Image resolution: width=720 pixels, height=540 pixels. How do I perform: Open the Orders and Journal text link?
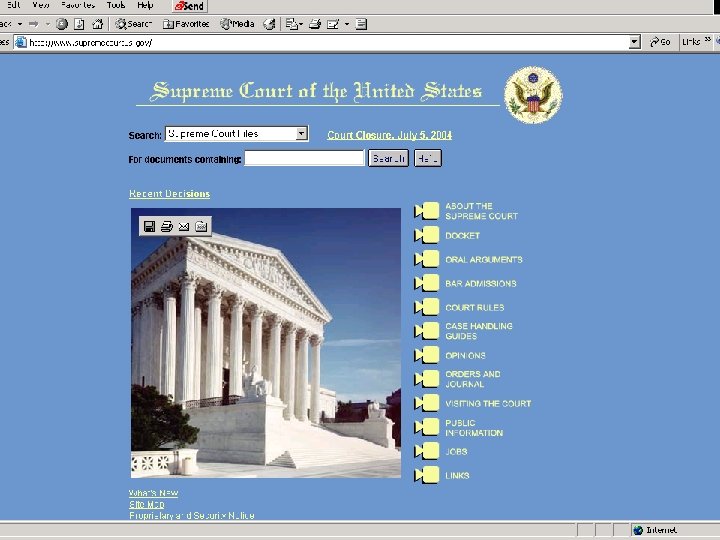pyautogui.click(x=473, y=379)
